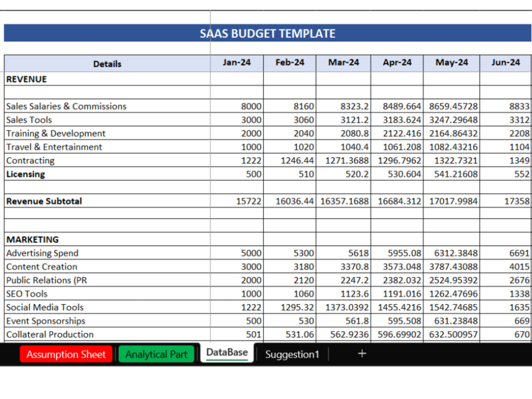The image size is (532, 399).
Task: Select the Training & Development label
Action: [x=107, y=133]
